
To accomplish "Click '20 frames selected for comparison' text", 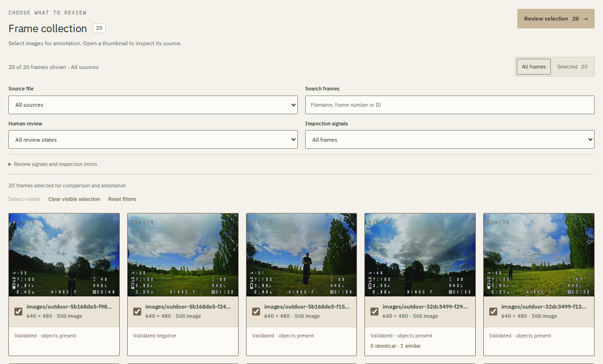I will coord(67,185).
